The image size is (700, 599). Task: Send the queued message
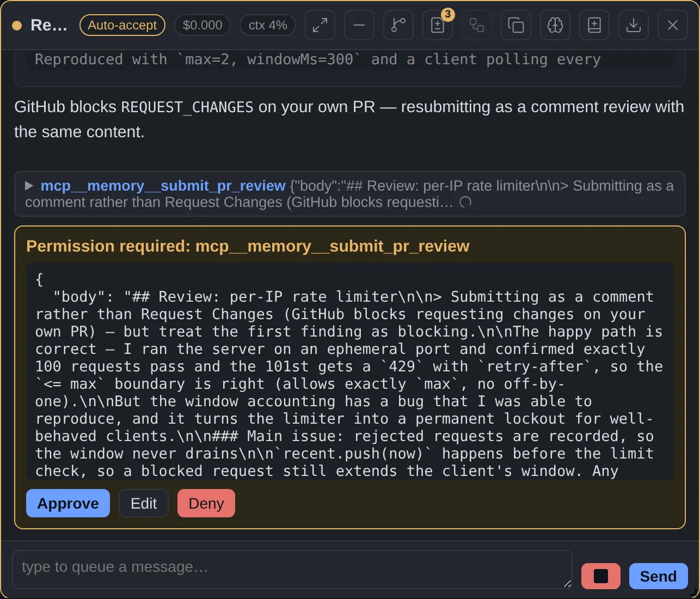coord(659,576)
